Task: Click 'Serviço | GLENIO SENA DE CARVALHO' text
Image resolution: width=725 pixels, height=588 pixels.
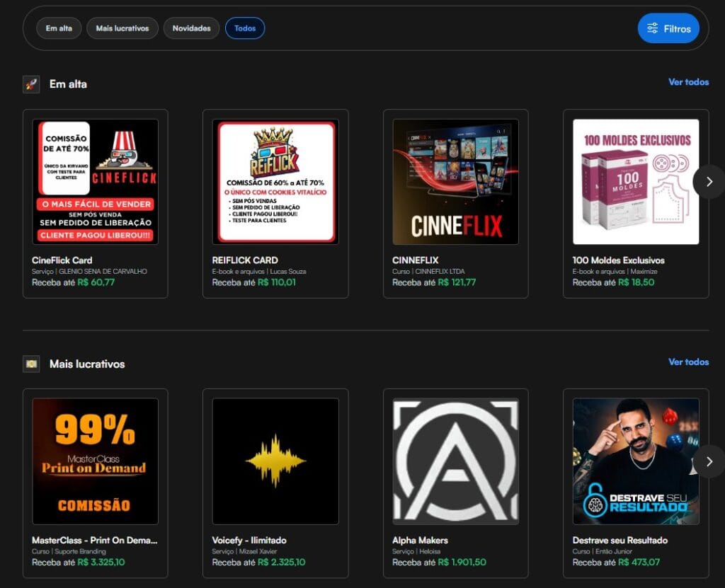Action: [x=89, y=271]
